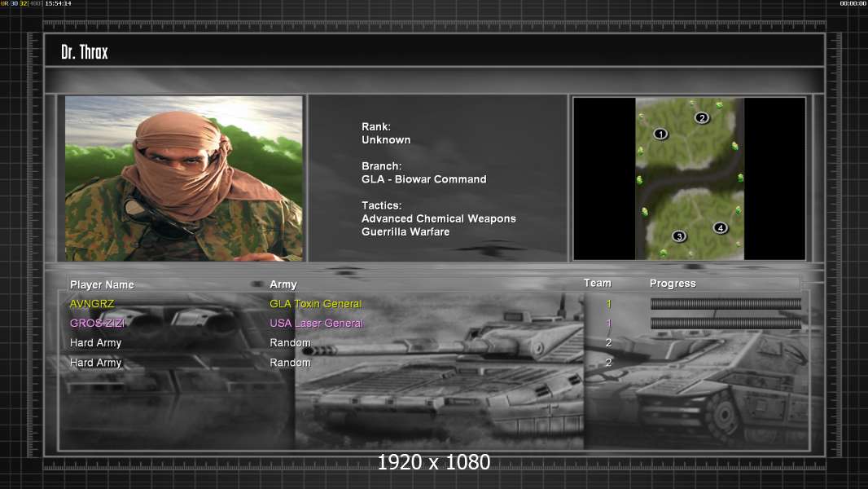Click start position marker 4 on minimap
The image size is (868, 489).
720,227
